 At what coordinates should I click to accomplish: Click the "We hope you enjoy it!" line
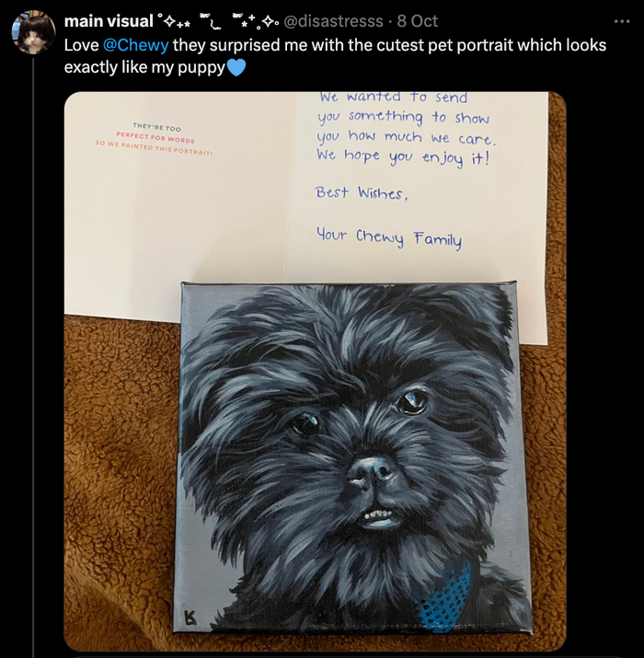(x=403, y=157)
